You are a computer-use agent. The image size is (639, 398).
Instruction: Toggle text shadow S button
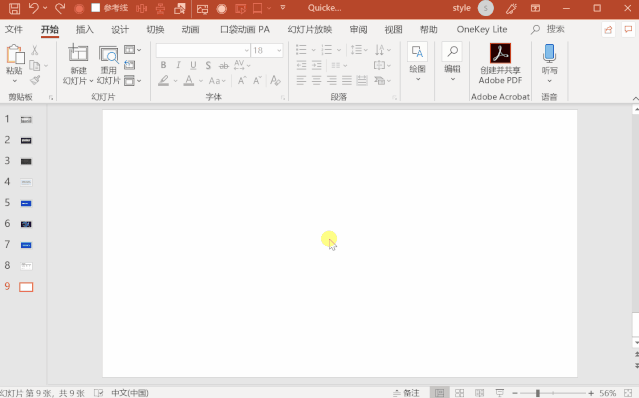pos(208,65)
